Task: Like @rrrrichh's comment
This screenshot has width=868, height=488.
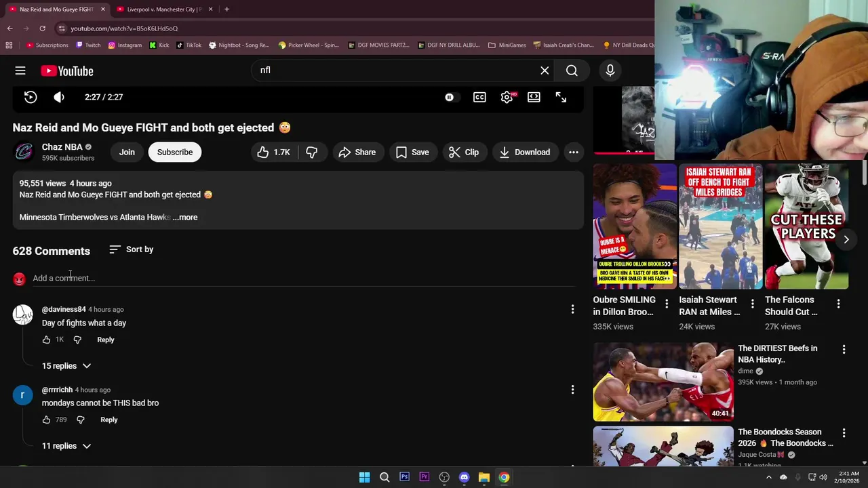Action: (46, 420)
